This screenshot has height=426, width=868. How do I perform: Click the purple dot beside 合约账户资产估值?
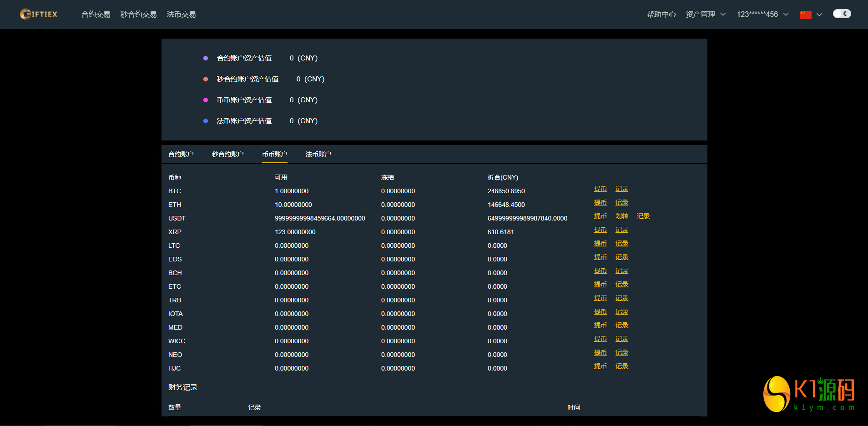point(206,58)
